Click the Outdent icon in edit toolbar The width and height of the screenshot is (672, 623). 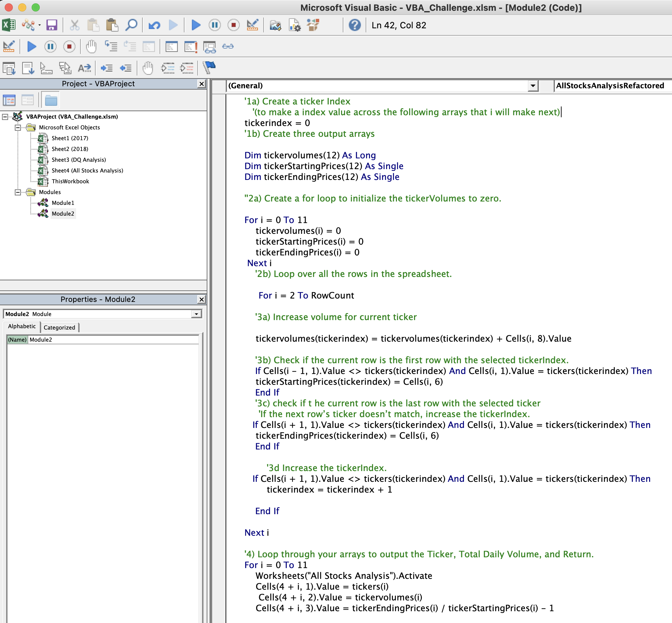click(x=126, y=68)
